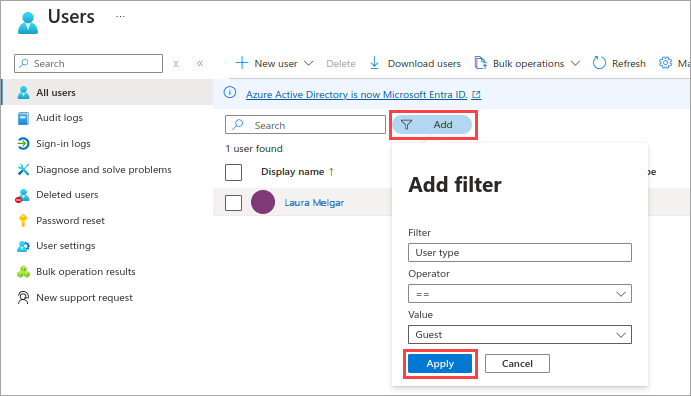The height and width of the screenshot is (396, 691).
Task: Click Download users
Action: pyautogui.click(x=415, y=63)
